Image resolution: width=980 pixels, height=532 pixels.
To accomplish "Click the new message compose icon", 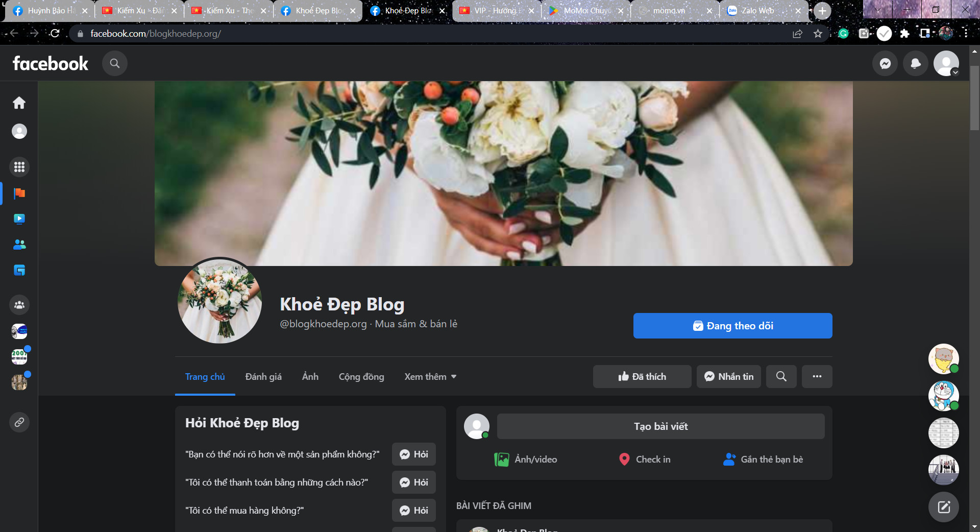I will click(943, 507).
